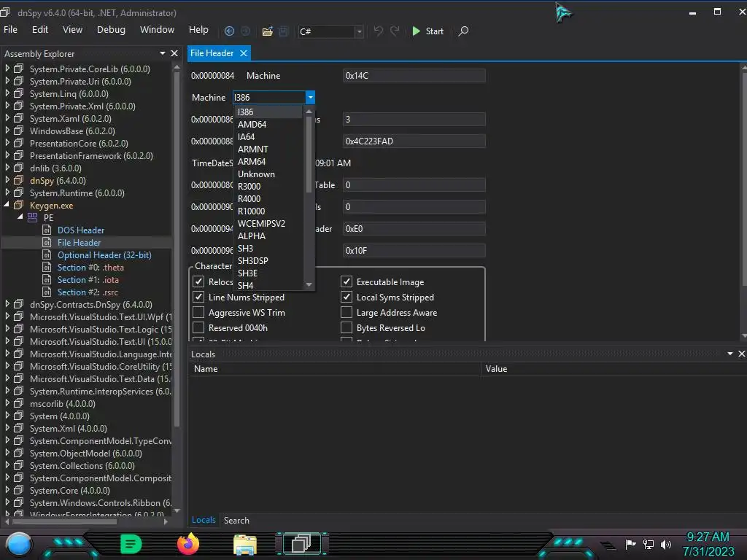Click the dnlib (3.6.0.0) assembly icon
Screen dimensions: 747x560
point(18,168)
